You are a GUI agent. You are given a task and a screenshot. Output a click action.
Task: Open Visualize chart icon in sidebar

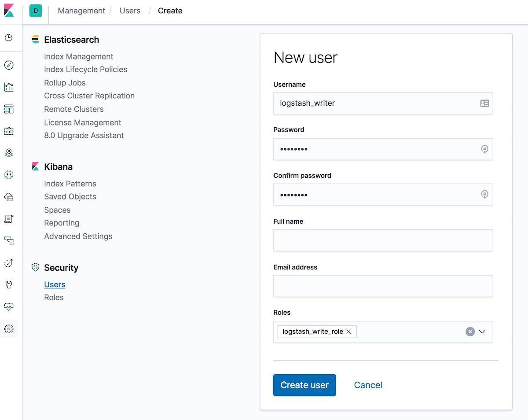[x=9, y=87]
